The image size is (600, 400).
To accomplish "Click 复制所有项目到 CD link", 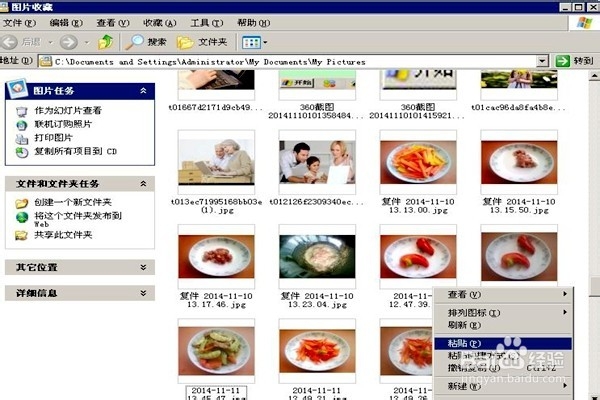I will tap(76, 151).
